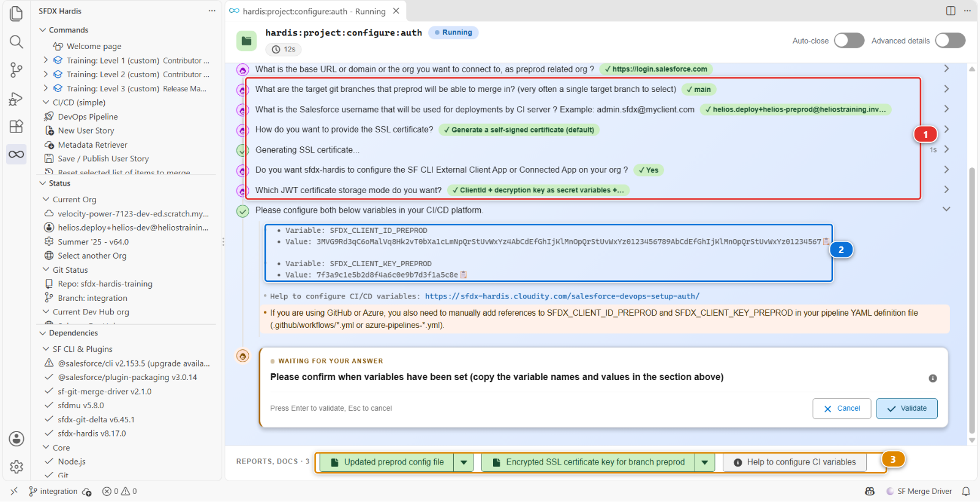Click Help to configure CI variables button

click(794, 462)
